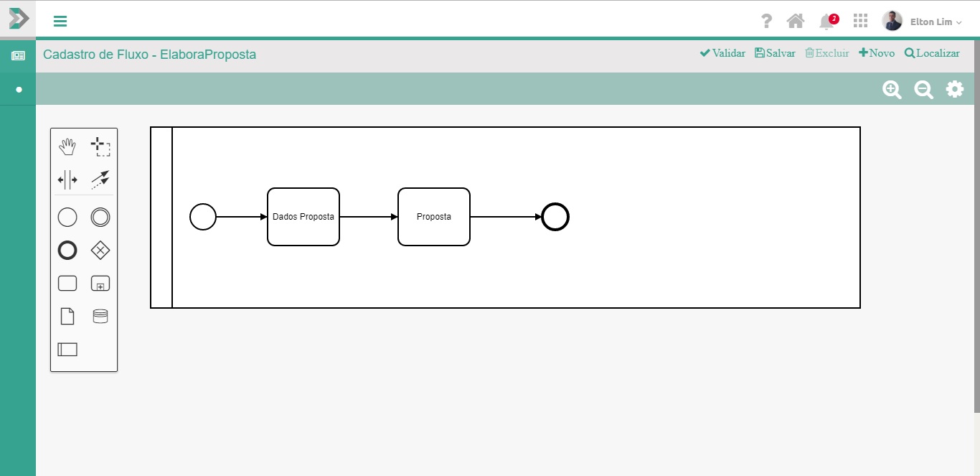Pick the data store cylinder icon
This screenshot has height=476, width=980.
click(x=100, y=316)
